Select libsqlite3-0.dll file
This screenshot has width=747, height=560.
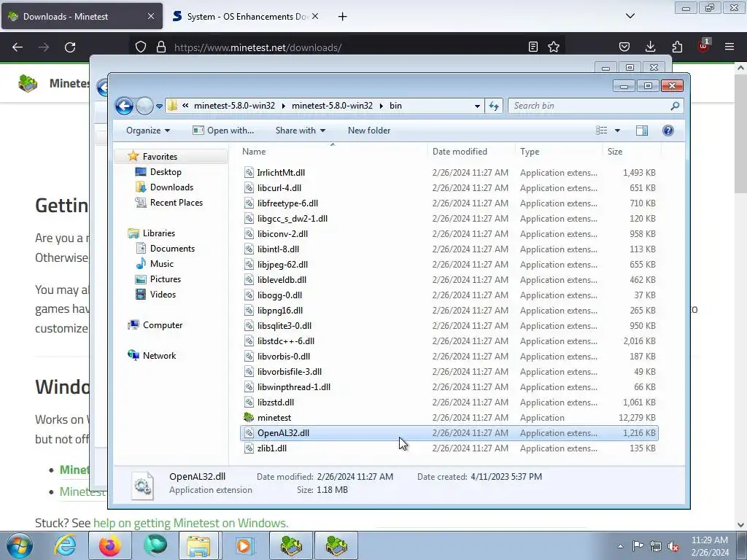click(x=285, y=326)
